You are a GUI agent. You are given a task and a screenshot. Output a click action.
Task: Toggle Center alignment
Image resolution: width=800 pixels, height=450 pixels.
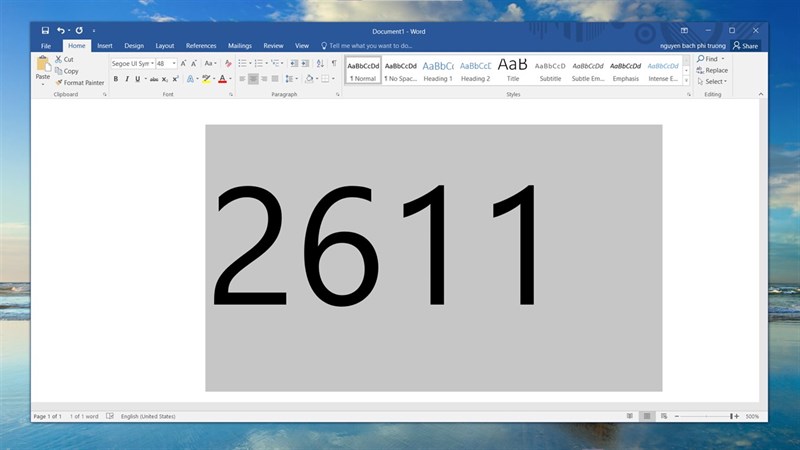[253, 79]
